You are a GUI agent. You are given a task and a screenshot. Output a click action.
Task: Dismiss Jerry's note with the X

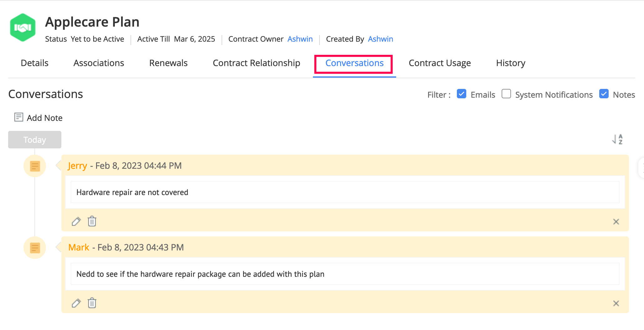(x=616, y=222)
